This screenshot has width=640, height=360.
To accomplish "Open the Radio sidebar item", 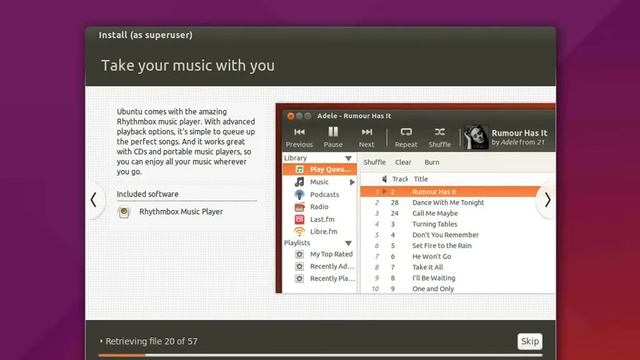I will coord(319,207).
